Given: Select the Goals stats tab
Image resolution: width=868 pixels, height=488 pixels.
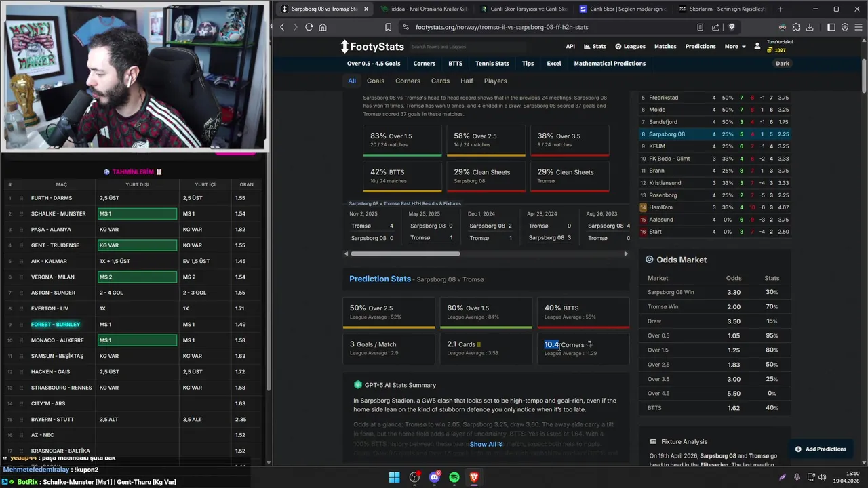Looking at the screenshot, I should tap(376, 81).
